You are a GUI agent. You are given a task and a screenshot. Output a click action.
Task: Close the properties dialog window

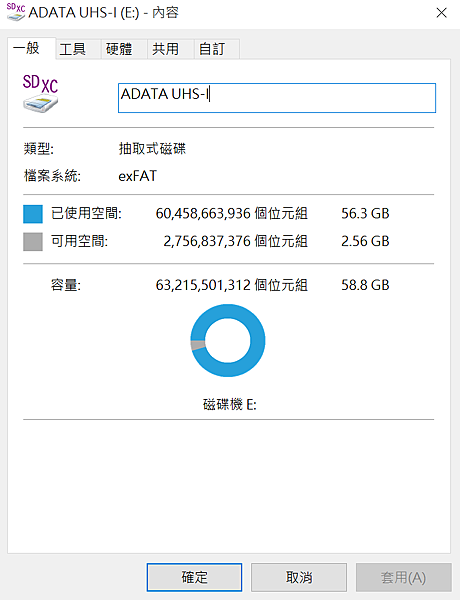[x=442, y=13]
